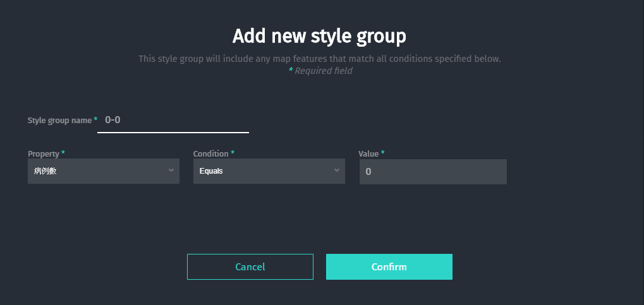Open the Condition dropdown set to Equals

[x=264, y=171]
